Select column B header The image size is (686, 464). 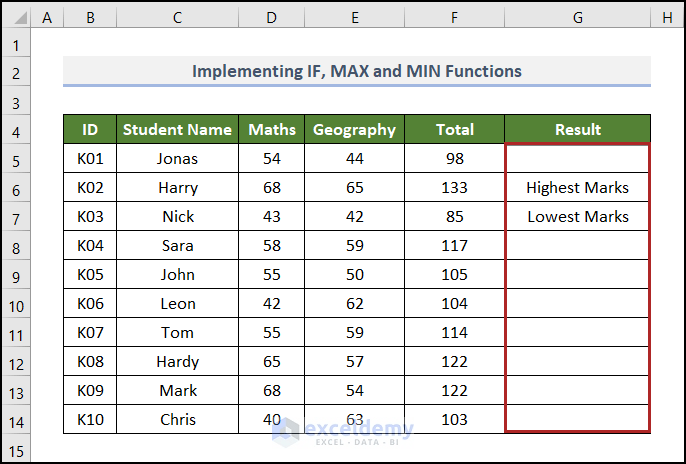[90, 17]
